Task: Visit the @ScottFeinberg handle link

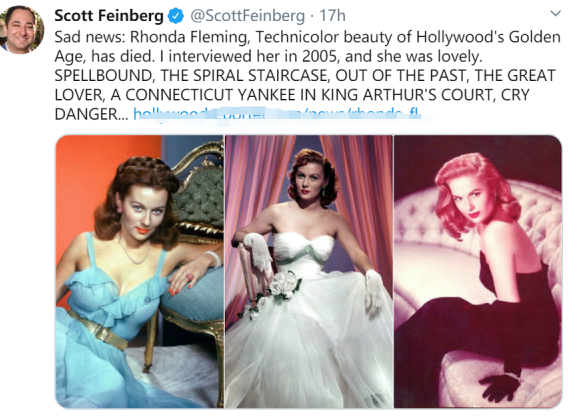Action: click(x=247, y=16)
